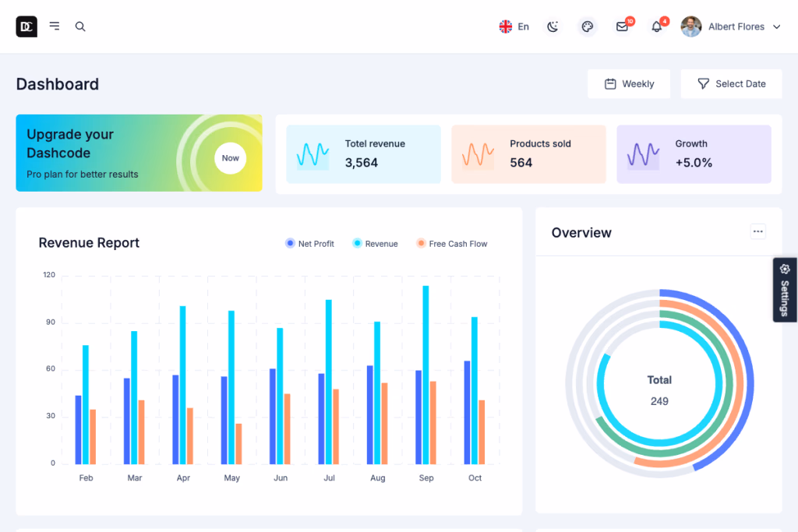The height and width of the screenshot is (532, 798).
Task: Open the mail messages icon
Action: [x=622, y=26]
